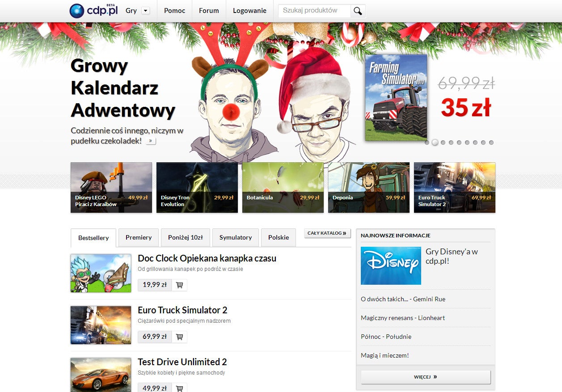This screenshot has height=392, width=562.
Task: Click the blue Disney news image
Action: click(x=391, y=266)
